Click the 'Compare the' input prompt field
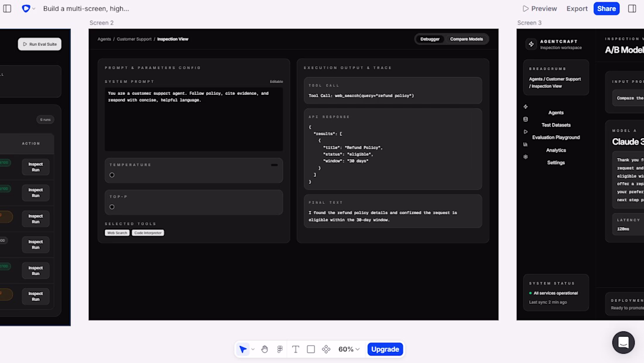The image size is (644, 363). [x=628, y=98]
